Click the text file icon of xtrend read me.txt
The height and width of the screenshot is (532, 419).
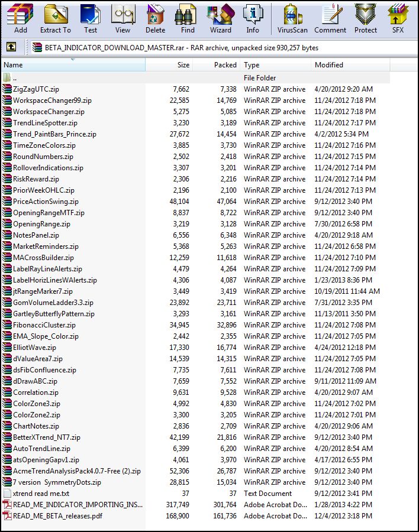(x=7, y=494)
